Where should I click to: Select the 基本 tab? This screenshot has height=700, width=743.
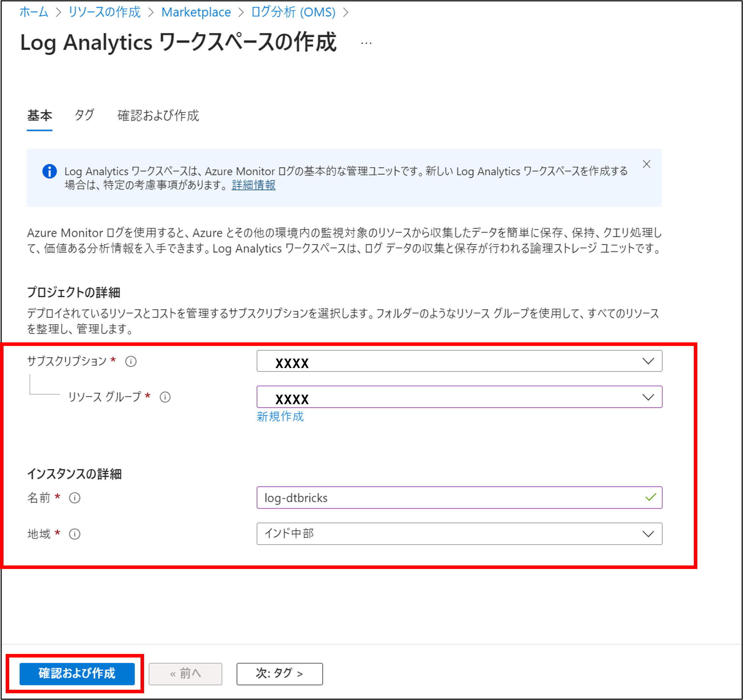[x=40, y=115]
